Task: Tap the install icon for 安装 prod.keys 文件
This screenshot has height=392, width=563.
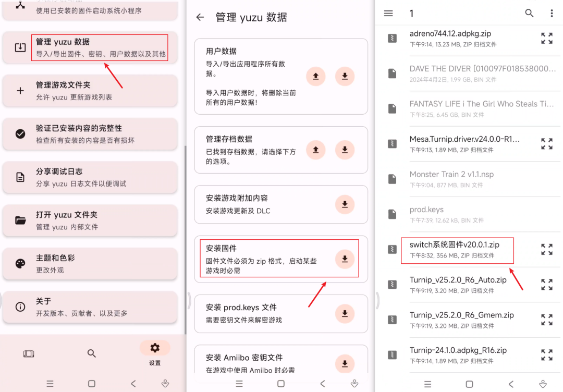Action: (345, 313)
